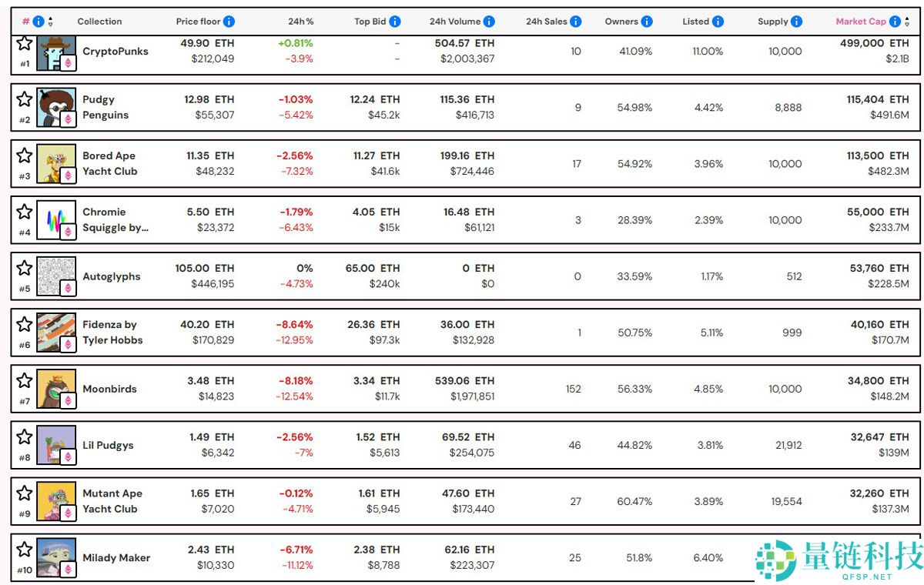
Task: Toggle the star on the Moonbirds row
Action: click(x=24, y=380)
